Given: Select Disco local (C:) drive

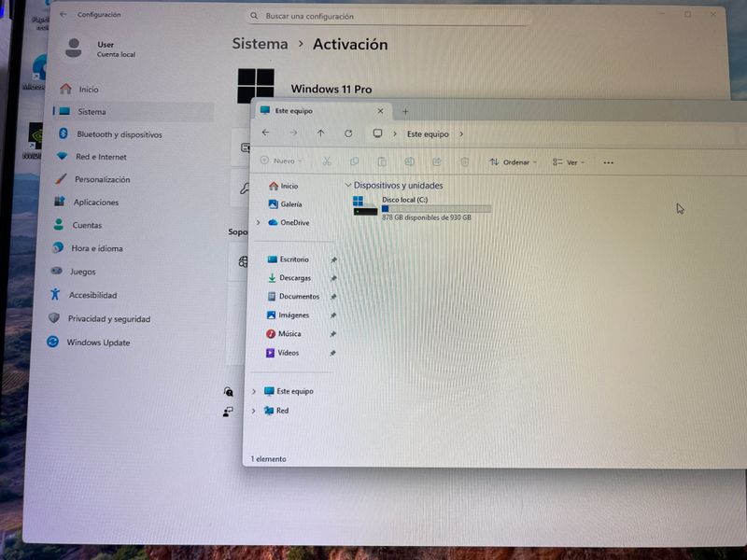Looking at the screenshot, I should click(x=422, y=208).
